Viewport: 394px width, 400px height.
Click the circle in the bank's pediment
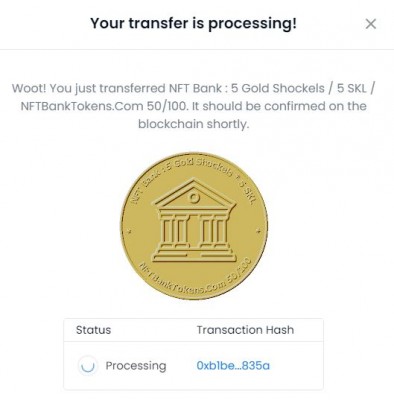pyautogui.click(x=193, y=198)
